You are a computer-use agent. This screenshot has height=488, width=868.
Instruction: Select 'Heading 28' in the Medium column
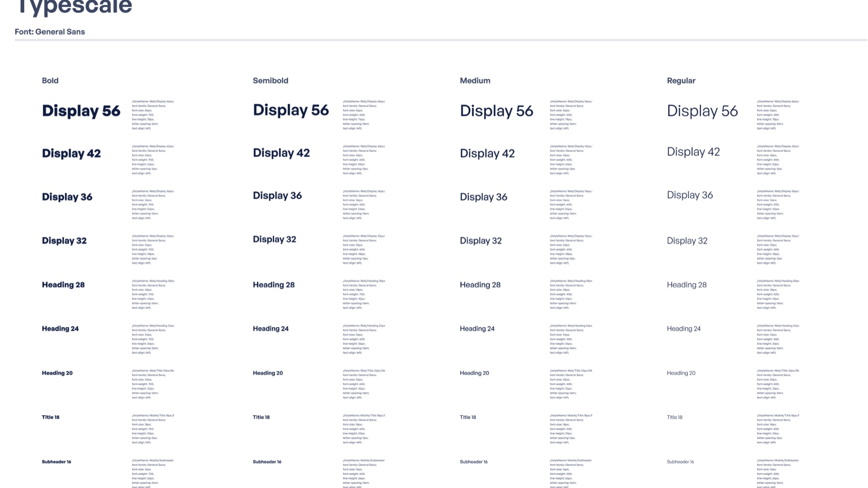(480, 285)
